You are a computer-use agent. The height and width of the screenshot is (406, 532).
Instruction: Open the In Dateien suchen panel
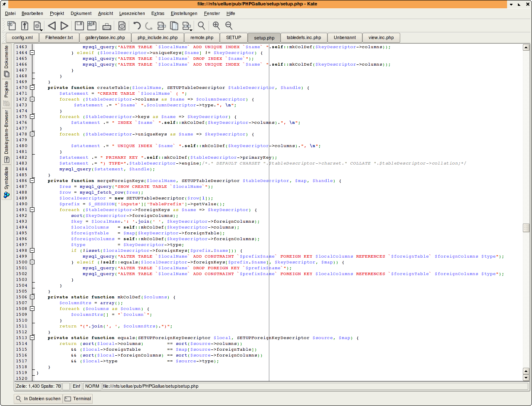[38, 399]
